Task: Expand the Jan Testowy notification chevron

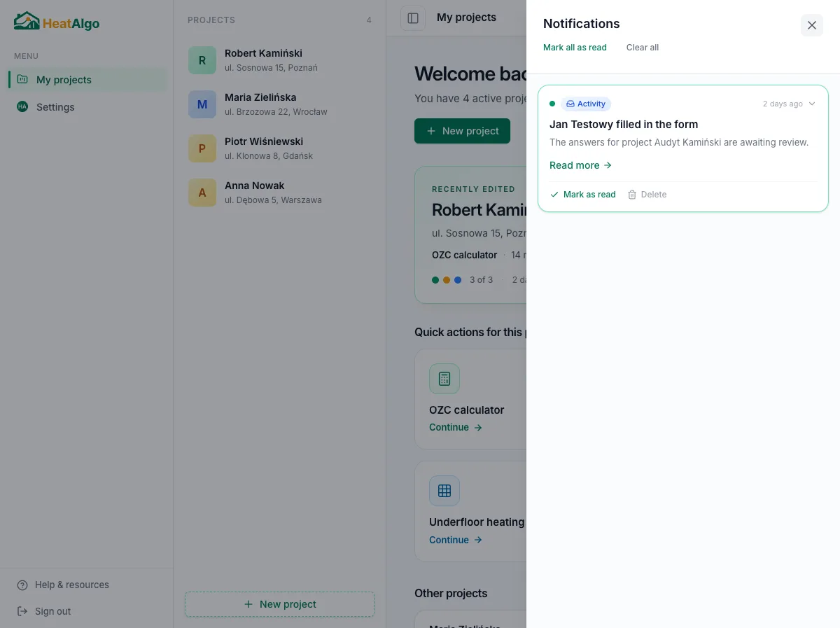Action: point(812,104)
